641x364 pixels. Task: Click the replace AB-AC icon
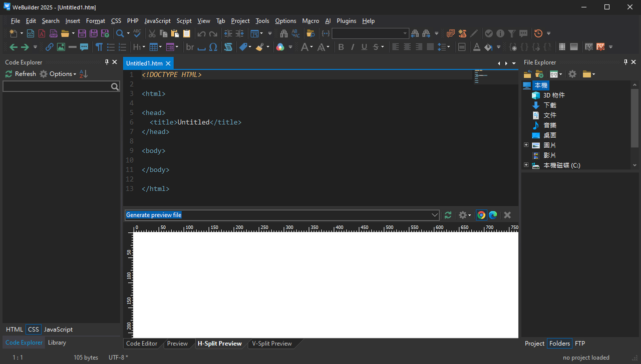(295, 34)
